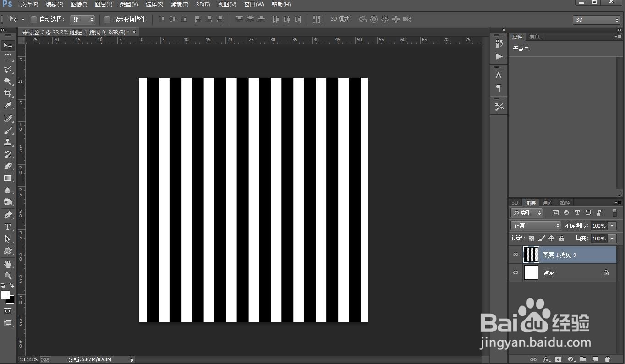Open the 填充 fill slider arrow
This screenshot has height=364, width=625.
tap(612, 239)
